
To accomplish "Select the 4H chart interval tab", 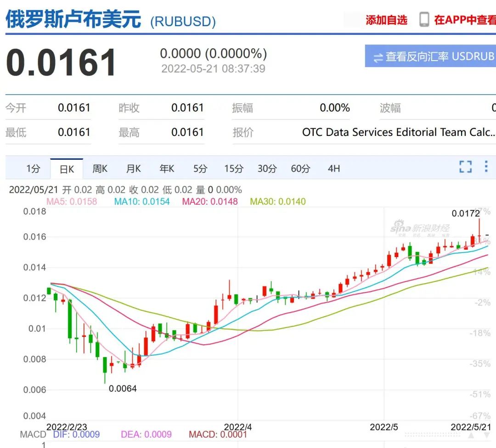I will pos(334,168).
